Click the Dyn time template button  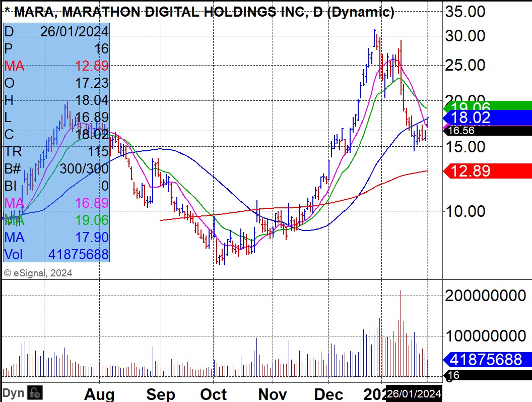[14, 393]
